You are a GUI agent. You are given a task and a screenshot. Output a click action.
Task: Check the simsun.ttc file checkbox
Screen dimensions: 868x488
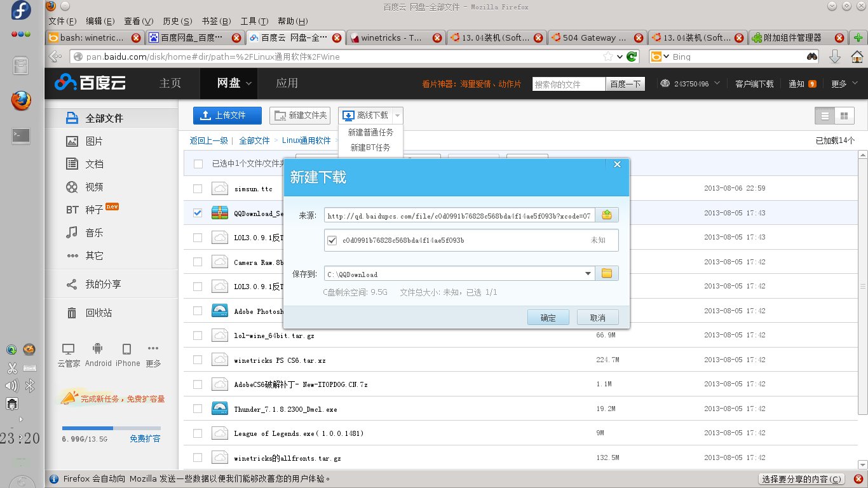click(198, 189)
